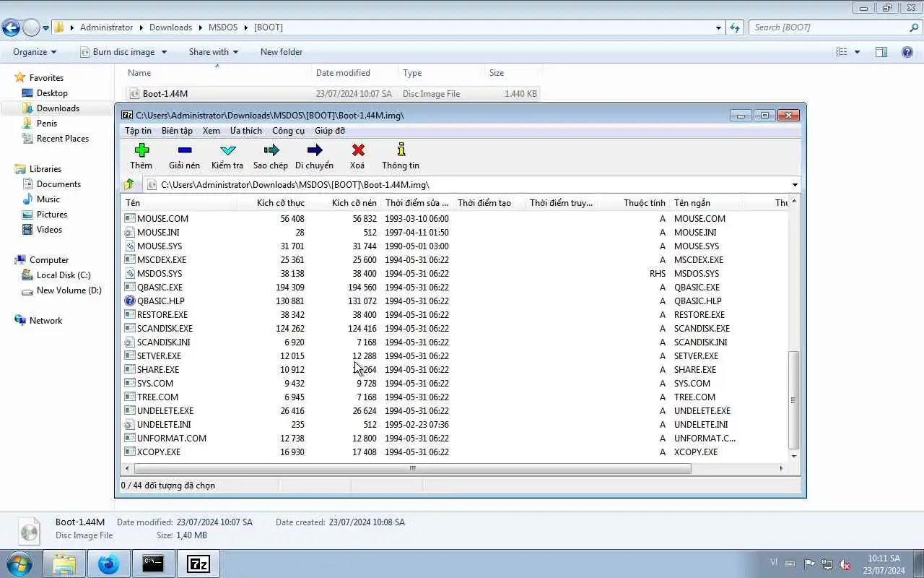Click the New folder button
The height and width of the screenshot is (578, 924).
pos(282,52)
